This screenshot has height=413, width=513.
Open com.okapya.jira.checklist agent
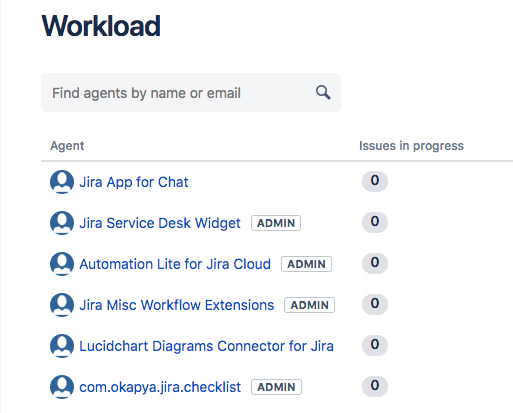(x=160, y=387)
